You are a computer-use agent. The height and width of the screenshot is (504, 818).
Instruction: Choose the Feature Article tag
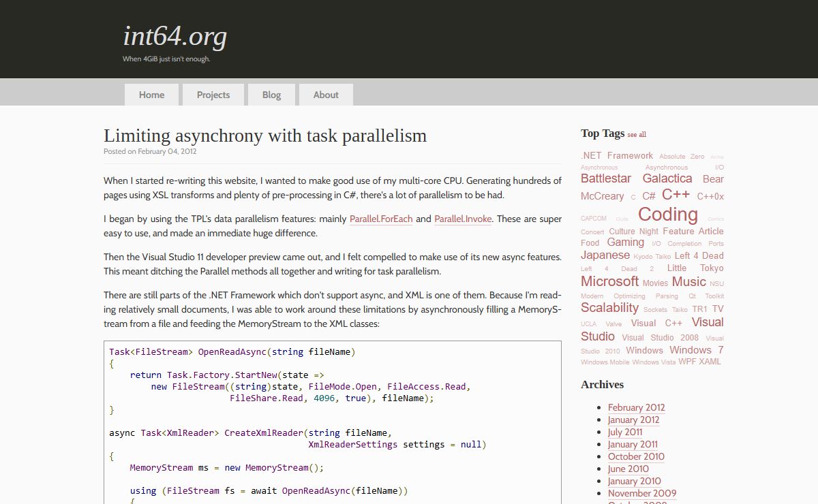[x=693, y=231]
